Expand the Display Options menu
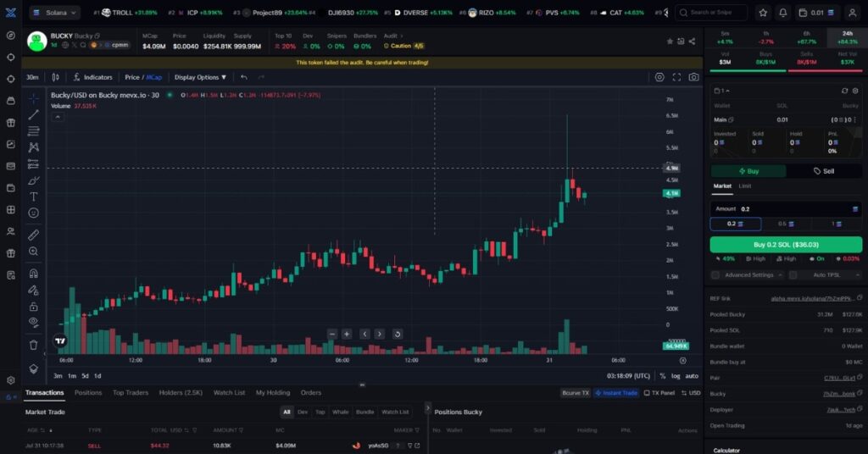 [x=200, y=77]
